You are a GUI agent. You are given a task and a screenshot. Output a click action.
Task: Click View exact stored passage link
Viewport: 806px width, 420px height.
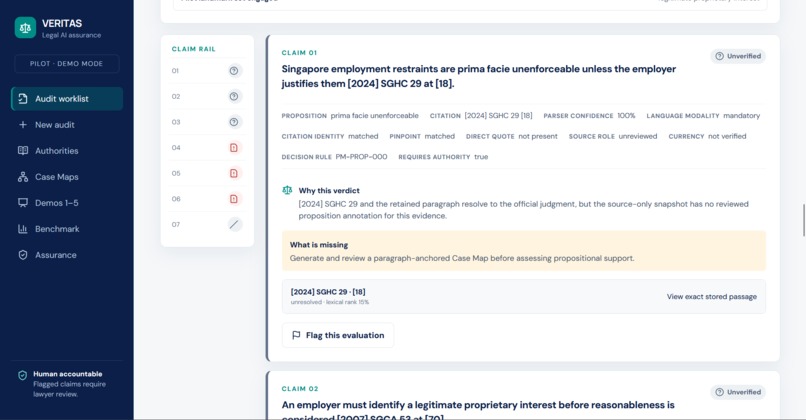(712, 297)
